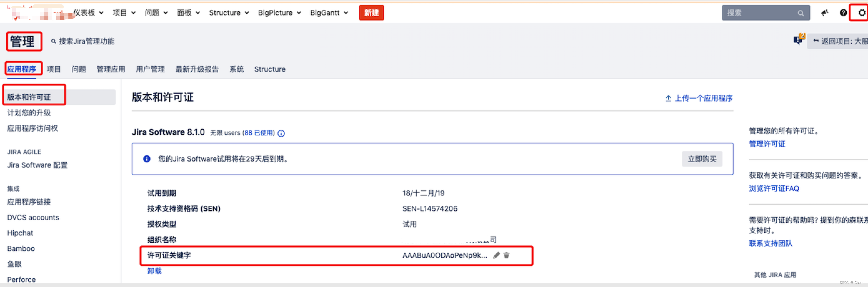Select the Structure admin tab
Viewport: 868px width, 287px height.
(x=270, y=69)
